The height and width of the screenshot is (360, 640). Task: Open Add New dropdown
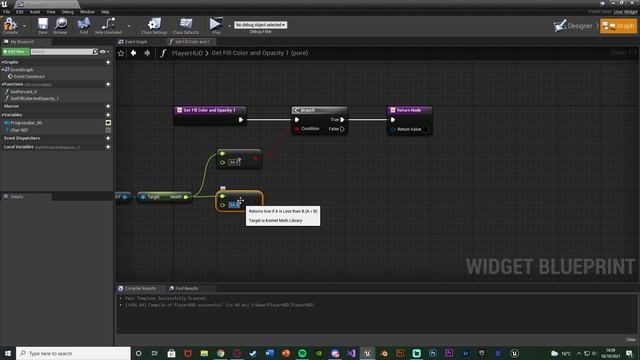point(16,52)
